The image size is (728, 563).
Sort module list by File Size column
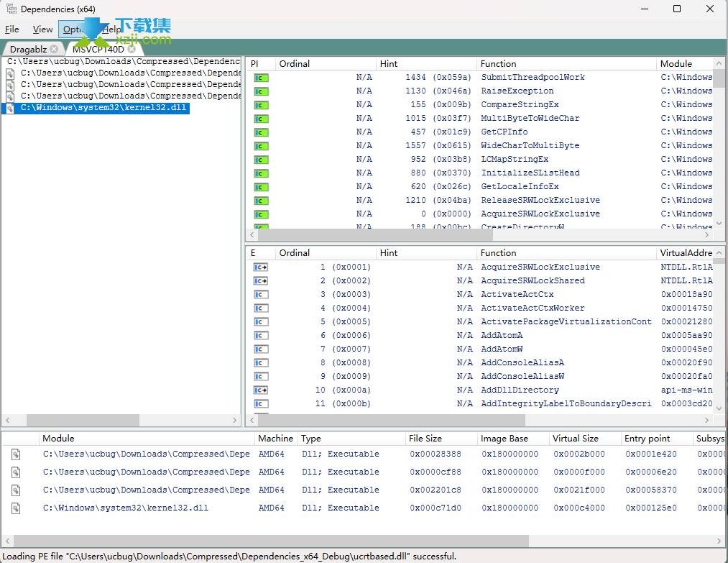pos(441,439)
